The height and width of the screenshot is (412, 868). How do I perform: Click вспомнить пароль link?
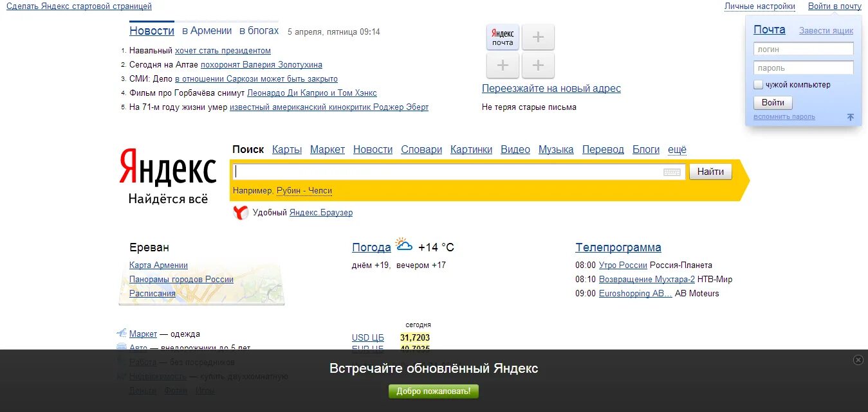784,117
